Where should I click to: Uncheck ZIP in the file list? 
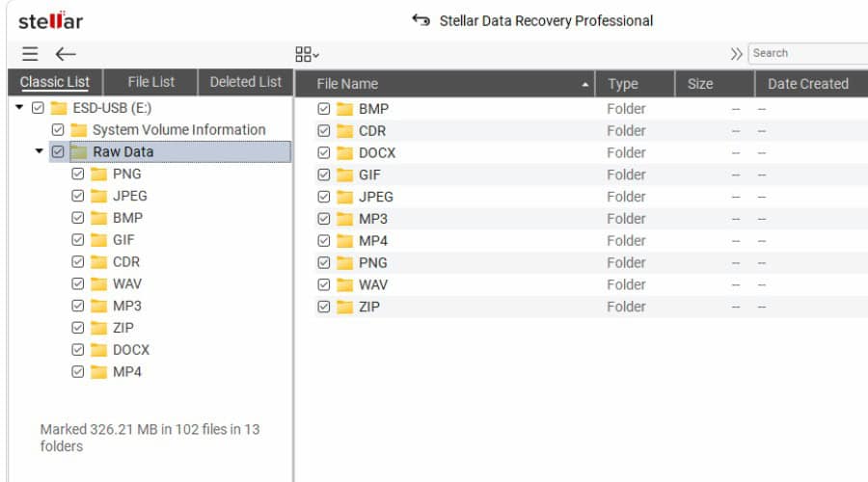324,307
